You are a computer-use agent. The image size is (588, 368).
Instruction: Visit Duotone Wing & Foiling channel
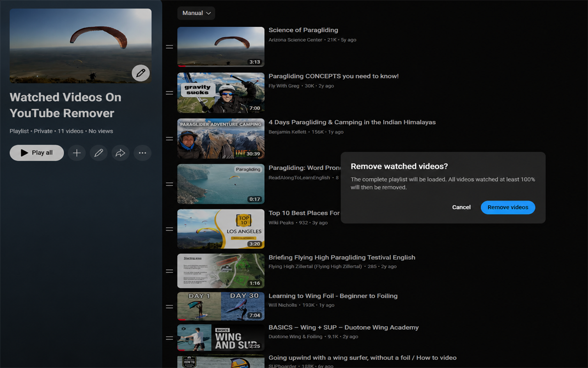[x=295, y=337]
